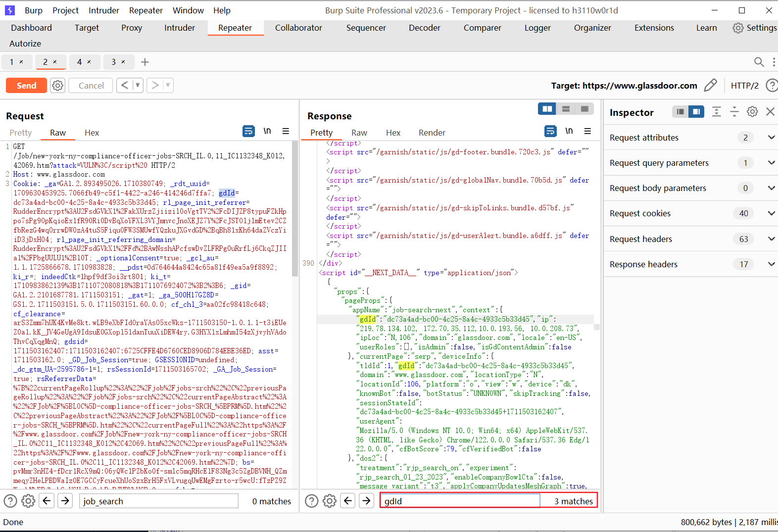Open Burp Settings gear at top right
The height and width of the screenshot is (532, 778).
coord(738,28)
